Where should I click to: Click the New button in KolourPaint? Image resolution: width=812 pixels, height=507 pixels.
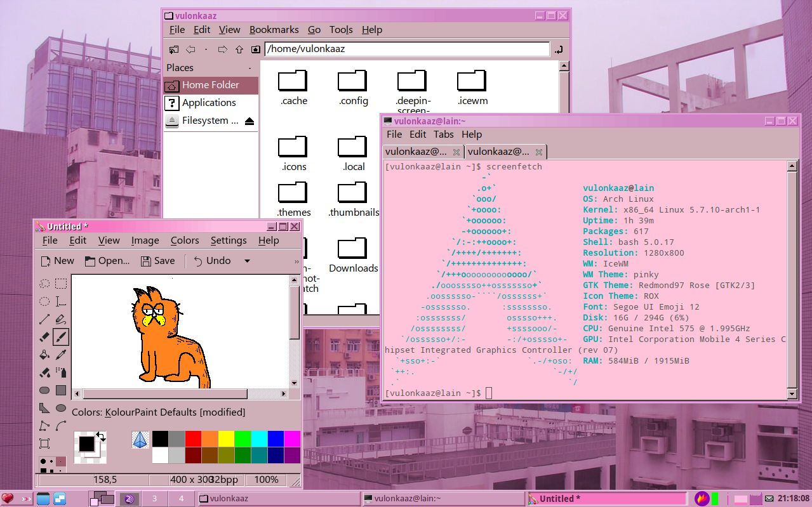(57, 260)
